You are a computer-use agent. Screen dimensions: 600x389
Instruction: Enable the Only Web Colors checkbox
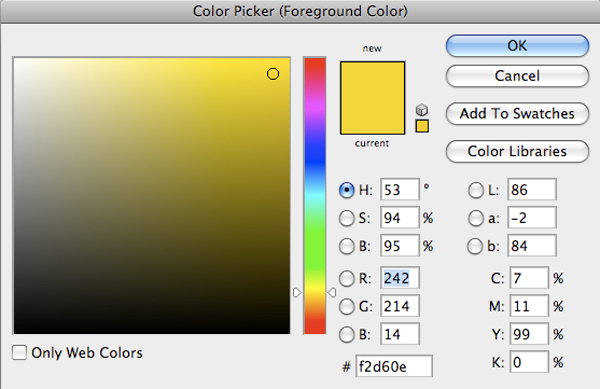coord(19,353)
